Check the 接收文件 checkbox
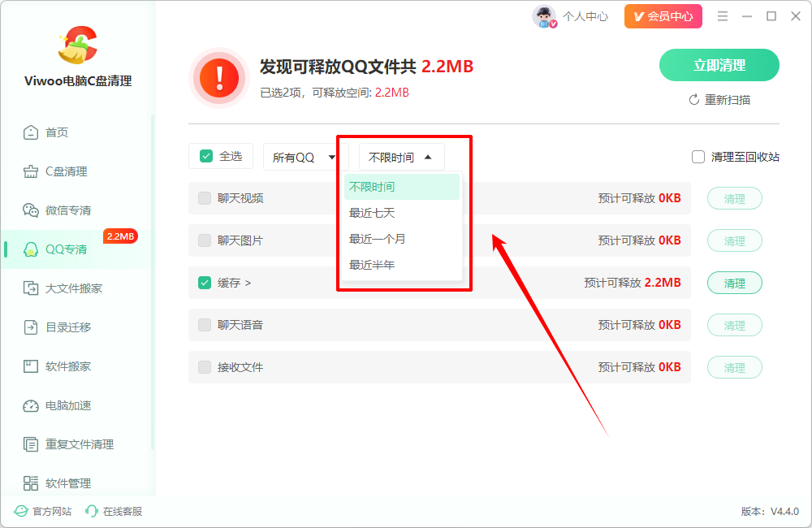 coord(205,367)
